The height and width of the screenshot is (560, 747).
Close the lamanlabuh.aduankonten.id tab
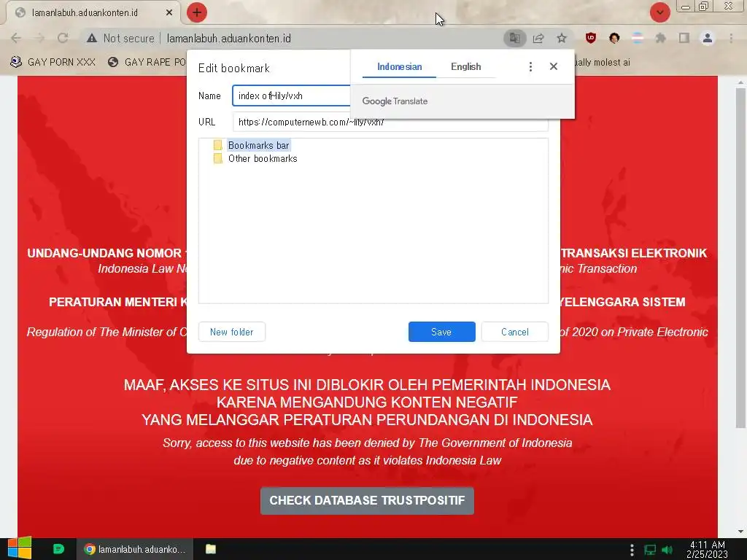pos(169,13)
